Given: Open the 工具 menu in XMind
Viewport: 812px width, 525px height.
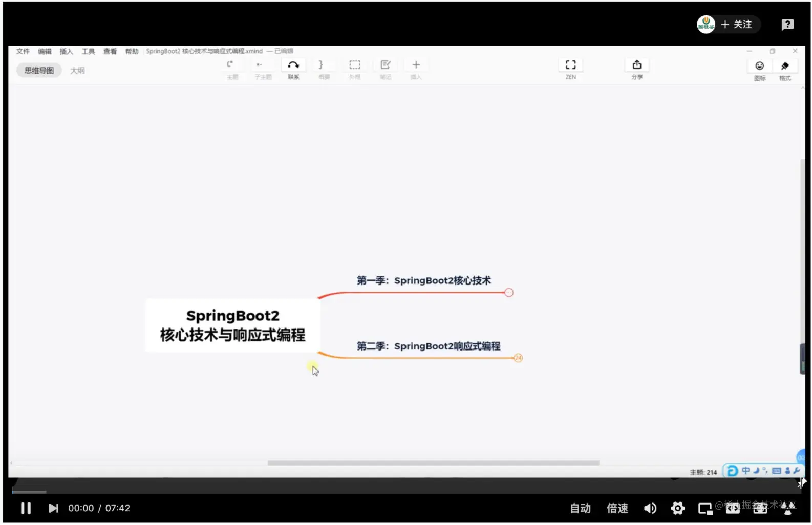Looking at the screenshot, I should pos(88,51).
